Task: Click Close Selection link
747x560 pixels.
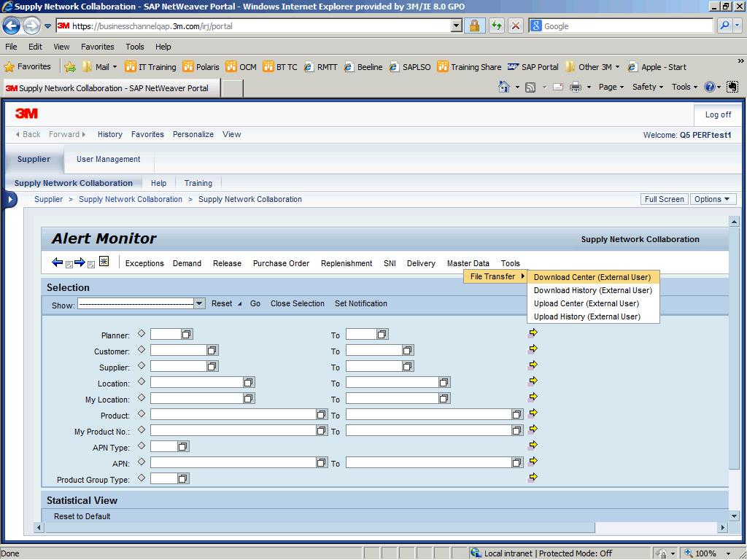Action: (x=298, y=303)
